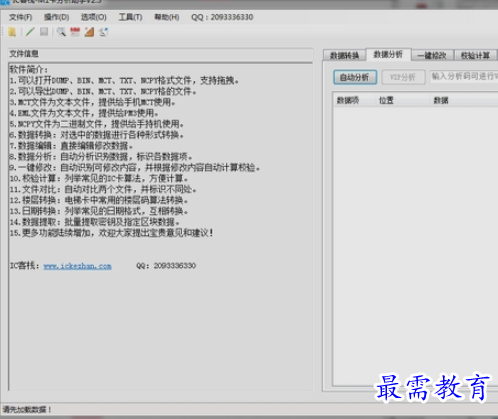This screenshot has width=498, height=419.
Task: Open the www.ickezhan.com link
Action: pyautogui.click(x=77, y=266)
